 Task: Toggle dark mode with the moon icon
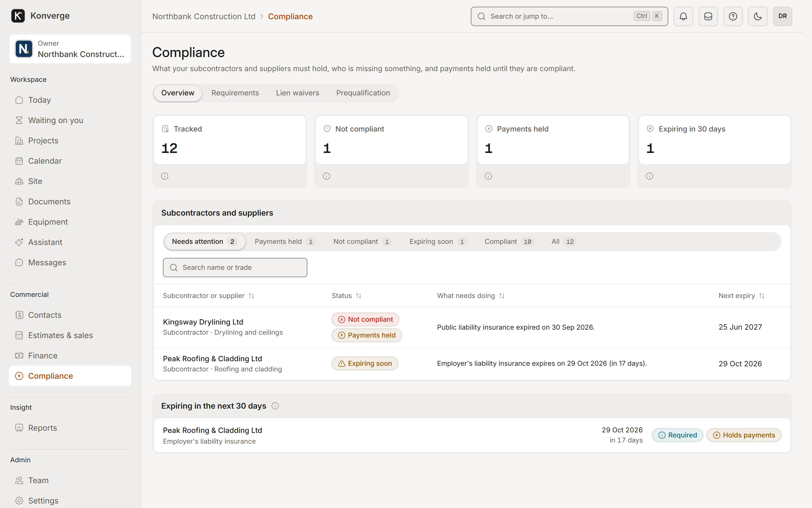click(758, 16)
